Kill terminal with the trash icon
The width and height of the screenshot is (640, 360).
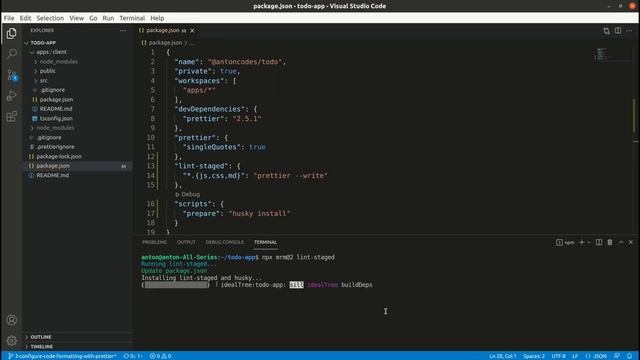[610, 242]
